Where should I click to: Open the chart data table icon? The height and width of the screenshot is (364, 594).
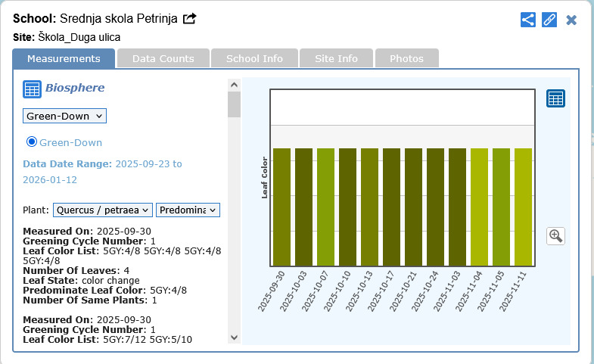(555, 98)
